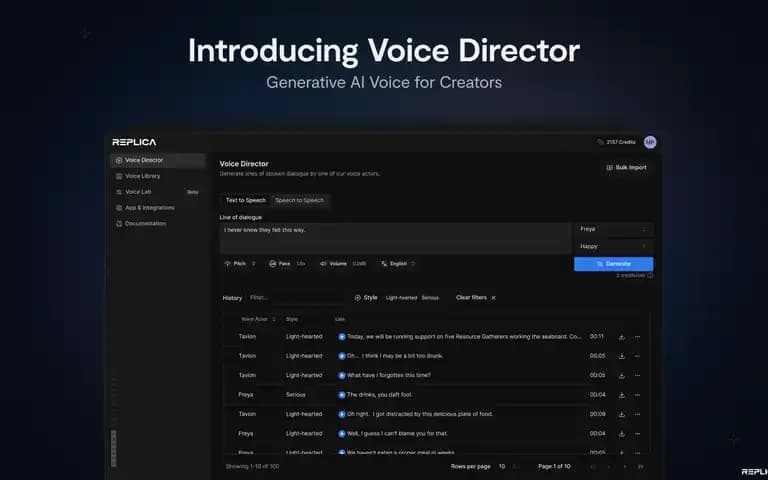Image resolution: width=768 pixels, height=480 pixels.
Task: Open more options for 'Well, I guess I can't blame you' row
Action: point(637,434)
